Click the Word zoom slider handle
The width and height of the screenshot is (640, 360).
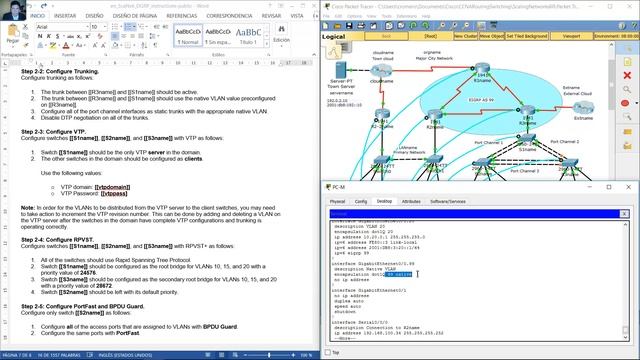point(269,355)
